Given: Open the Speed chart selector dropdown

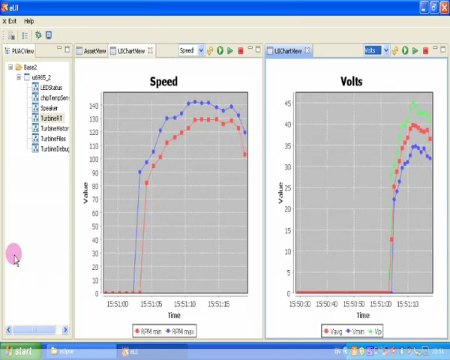Looking at the screenshot, I should point(201,51).
